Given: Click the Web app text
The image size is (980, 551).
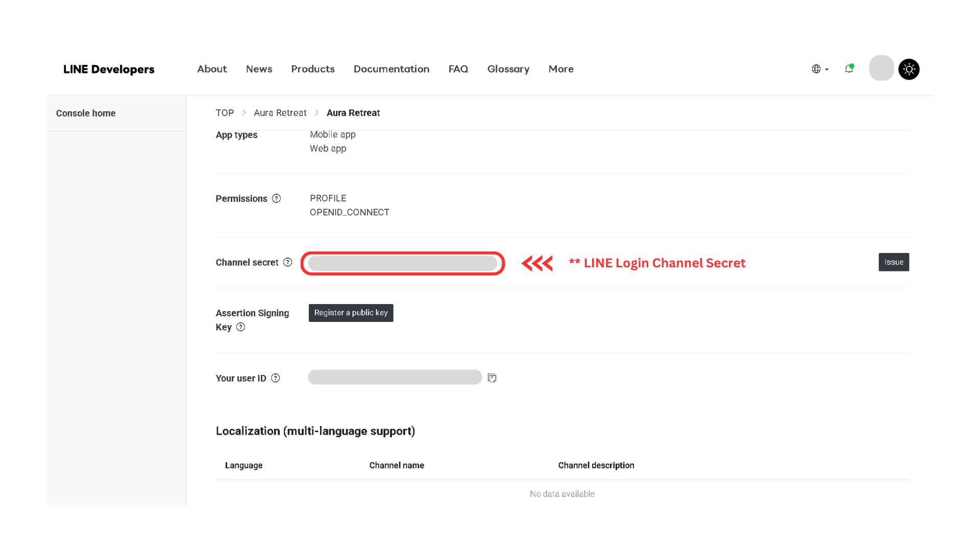Looking at the screenshot, I should pyautogui.click(x=328, y=148).
